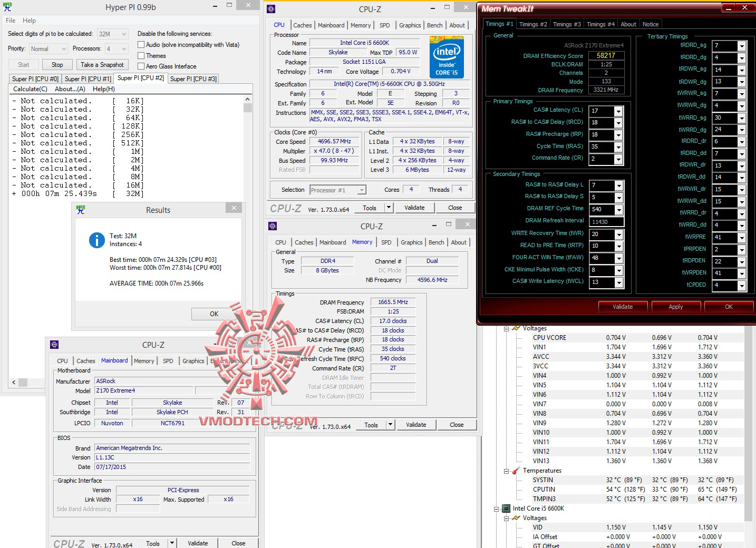This screenshot has height=548, width=756.
Task: Open the Tools dropdown arrow in the CPU-Z Memory window
Action: [391, 425]
